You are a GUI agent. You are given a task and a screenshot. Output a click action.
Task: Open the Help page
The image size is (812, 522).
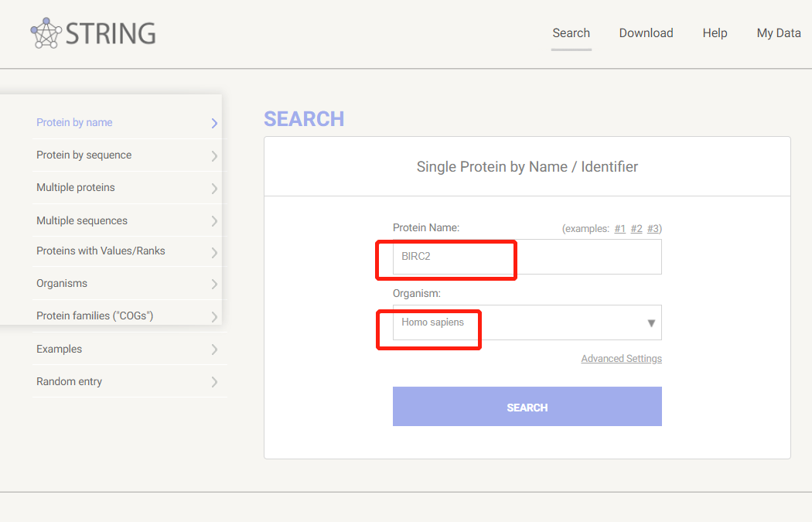click(715, 32)
